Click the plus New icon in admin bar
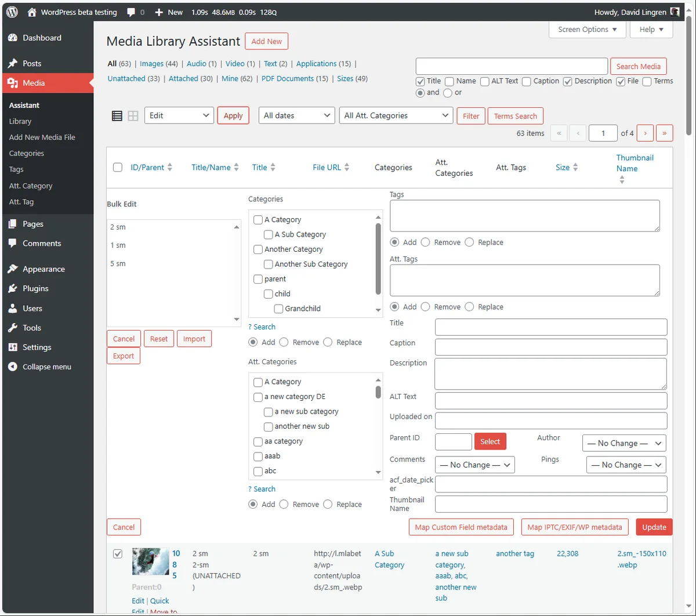This screenshot has height=616, width=696. (x=159, y=12)
